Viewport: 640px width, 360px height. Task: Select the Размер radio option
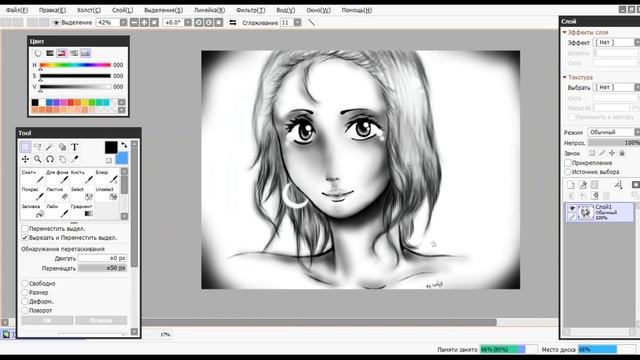pos(25,292)
